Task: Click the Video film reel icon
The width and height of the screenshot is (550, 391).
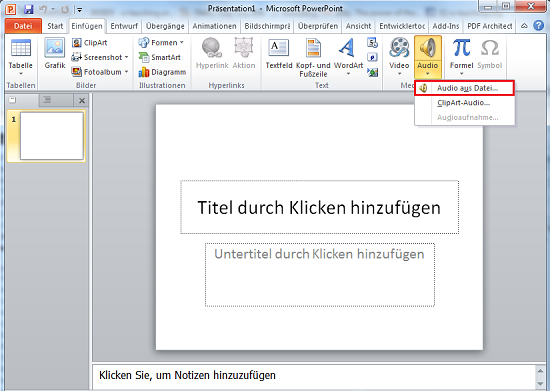Action: [x=399, y=48]
